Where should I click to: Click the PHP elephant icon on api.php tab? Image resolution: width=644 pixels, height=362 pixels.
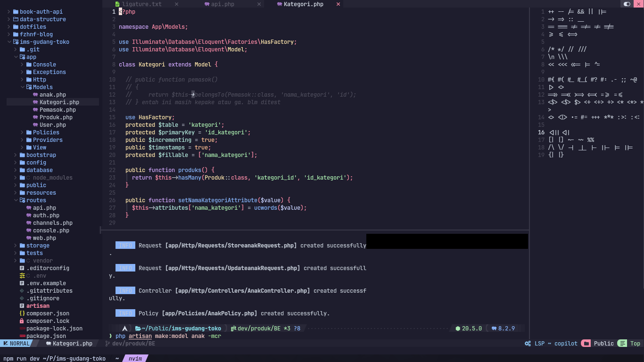coord(207,4)
